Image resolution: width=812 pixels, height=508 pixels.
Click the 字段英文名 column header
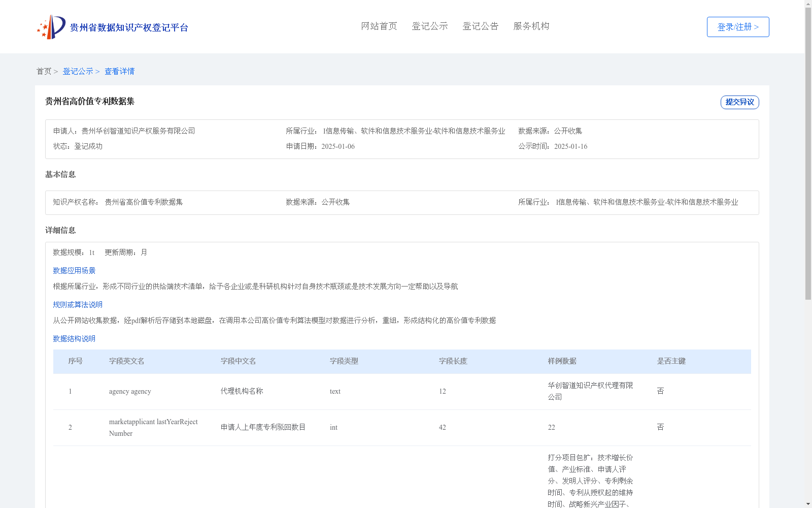[127, 361]
